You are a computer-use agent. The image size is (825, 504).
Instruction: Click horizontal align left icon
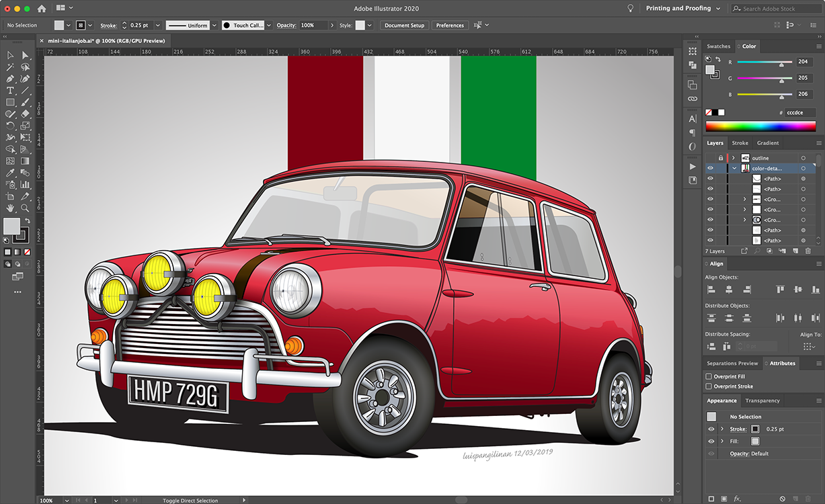(711, 290)
